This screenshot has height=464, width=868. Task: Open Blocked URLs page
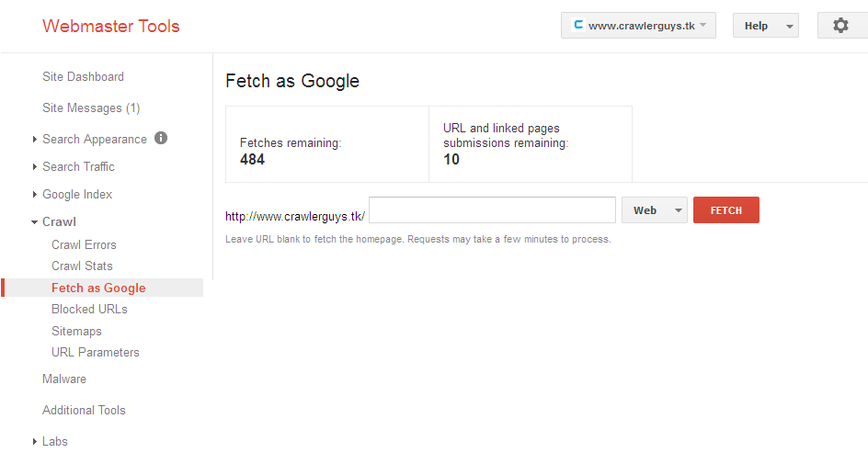[x=90, y=309]
